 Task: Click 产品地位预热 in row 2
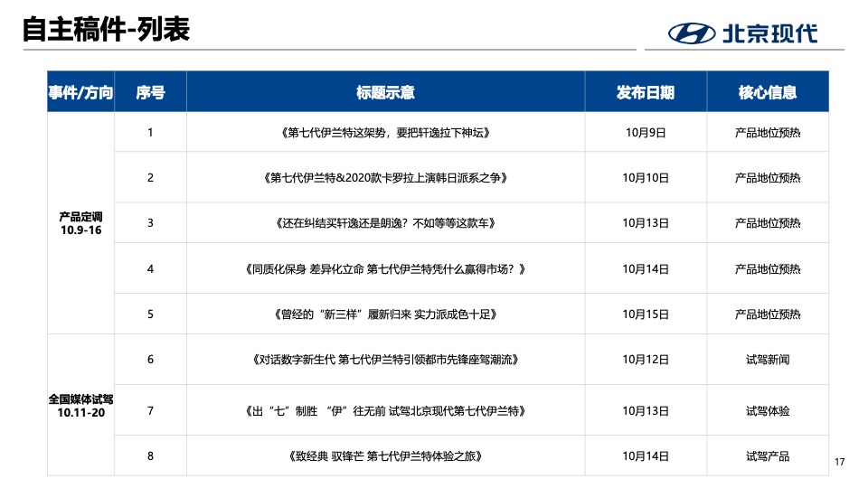point(768,178)
